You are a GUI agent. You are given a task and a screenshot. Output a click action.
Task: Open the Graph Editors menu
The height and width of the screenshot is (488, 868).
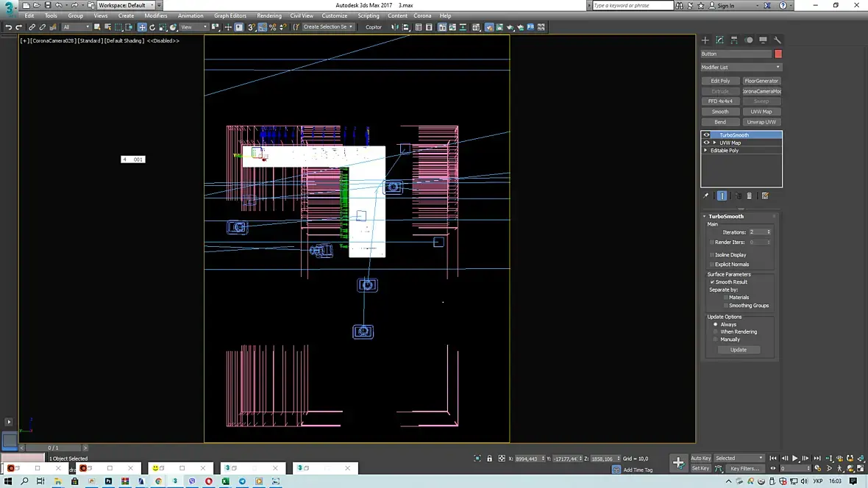point(230,15)
